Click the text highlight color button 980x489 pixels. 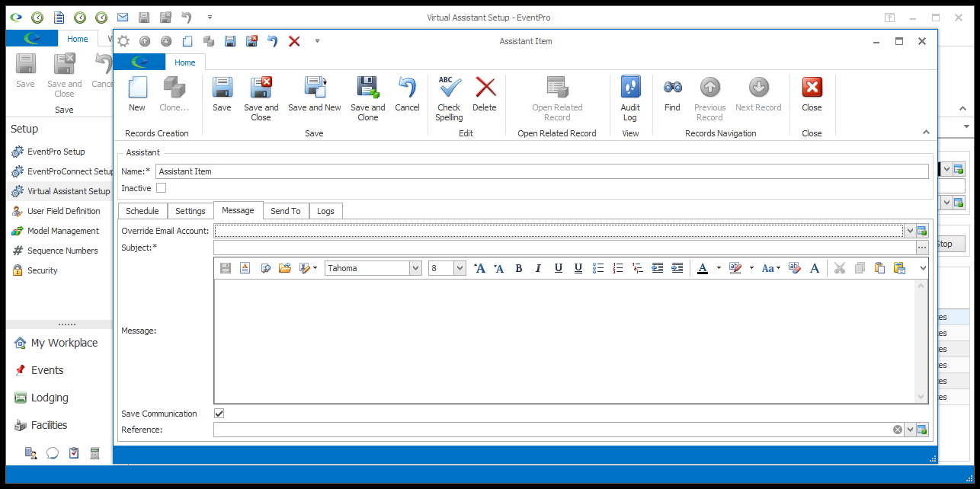click(735, 268)
